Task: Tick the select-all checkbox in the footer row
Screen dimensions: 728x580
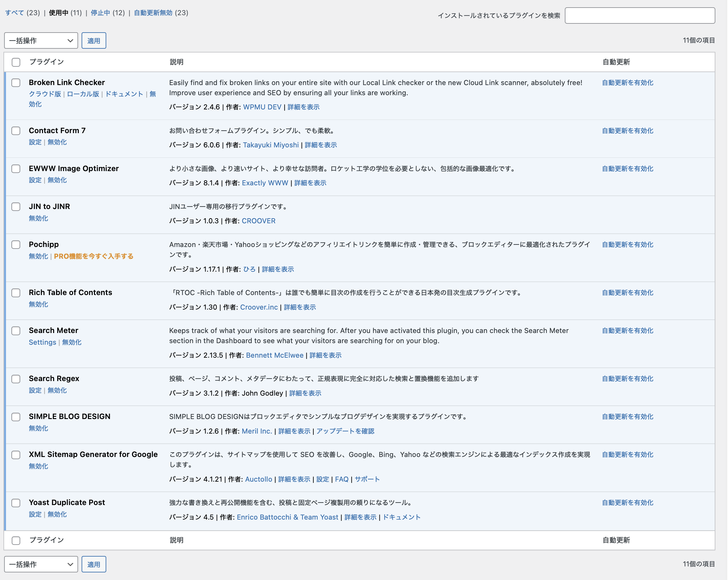Action: click(16, 540)
